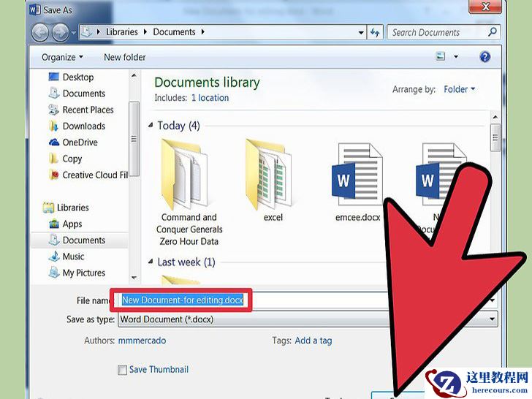Click file list scrollbar up arrow
Viewport: 532px width, 399px height.
pos(495,118)
